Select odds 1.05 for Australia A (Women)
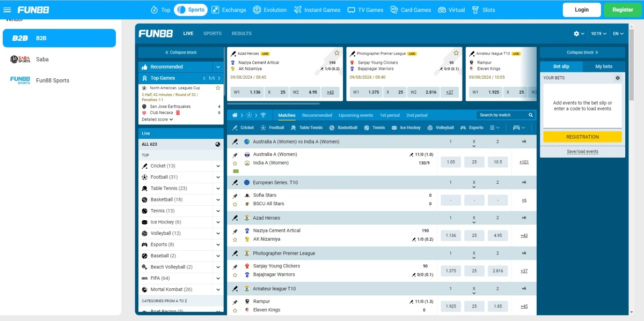 tap(451, 162)
